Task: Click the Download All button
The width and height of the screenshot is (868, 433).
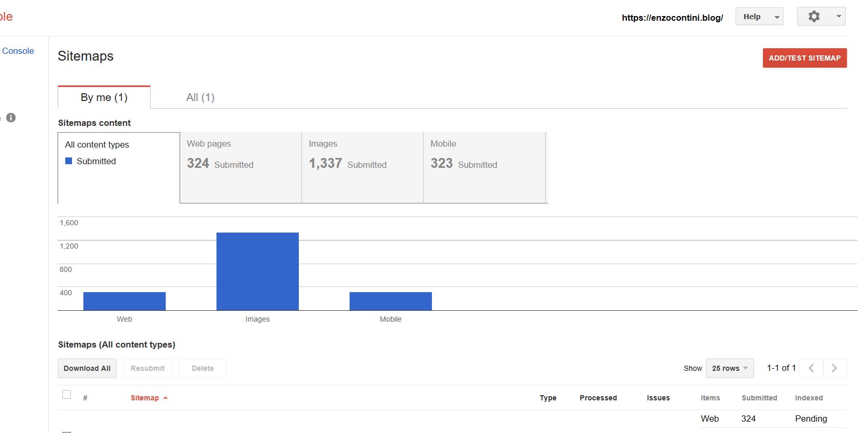Action: tap(87, 368)
